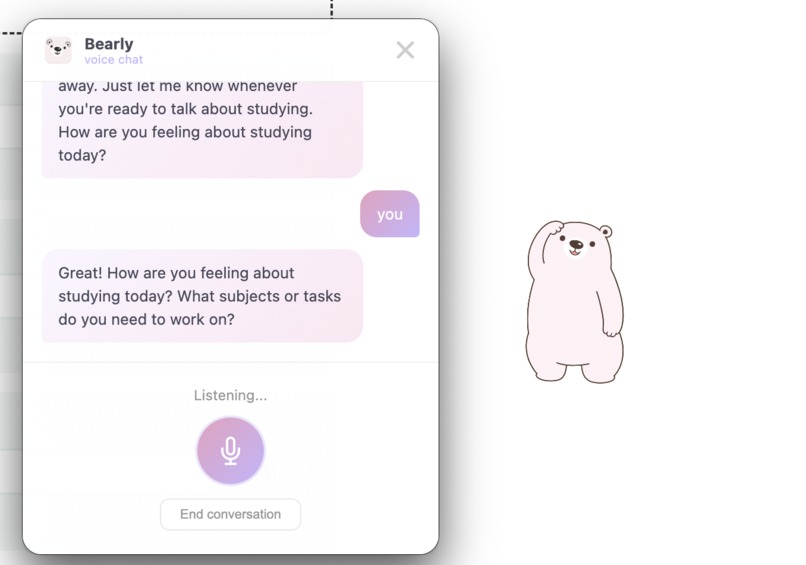Click the Bearly bear avatar in header

(x=58, y=50)
